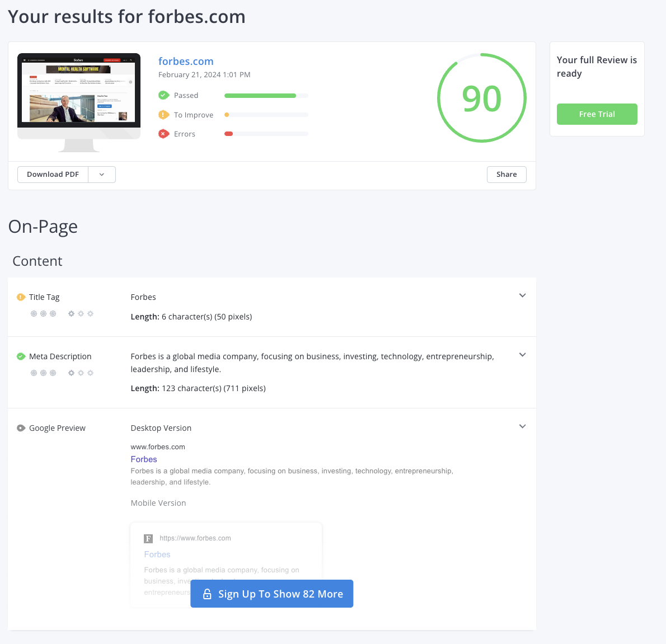Click the Meta Description impact target icons

click(x=43, y=373)
